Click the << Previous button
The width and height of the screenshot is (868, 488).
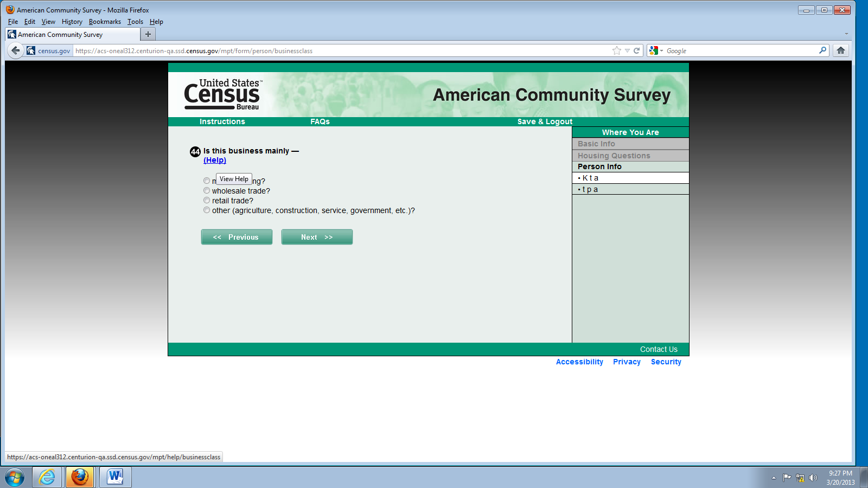point(237,237)
